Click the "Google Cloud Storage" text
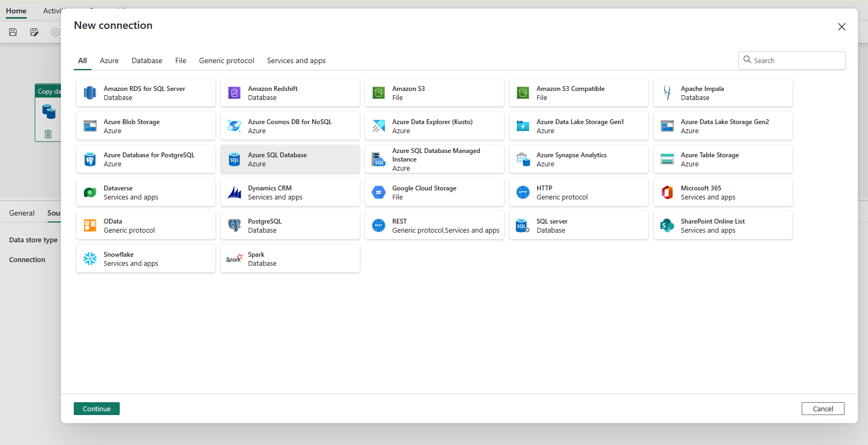The width and height of the screenshot is (868, 445). [424, 188]
